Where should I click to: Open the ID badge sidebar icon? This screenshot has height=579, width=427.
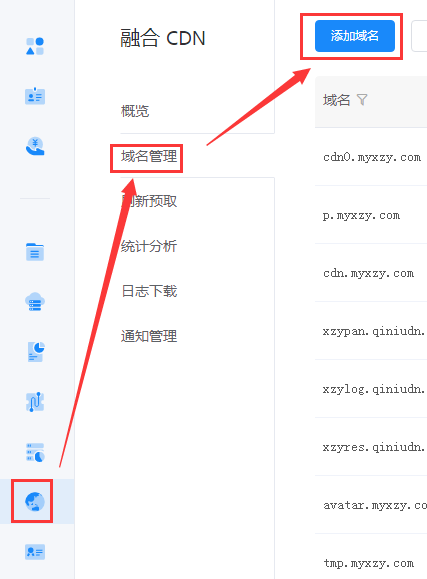35,96
